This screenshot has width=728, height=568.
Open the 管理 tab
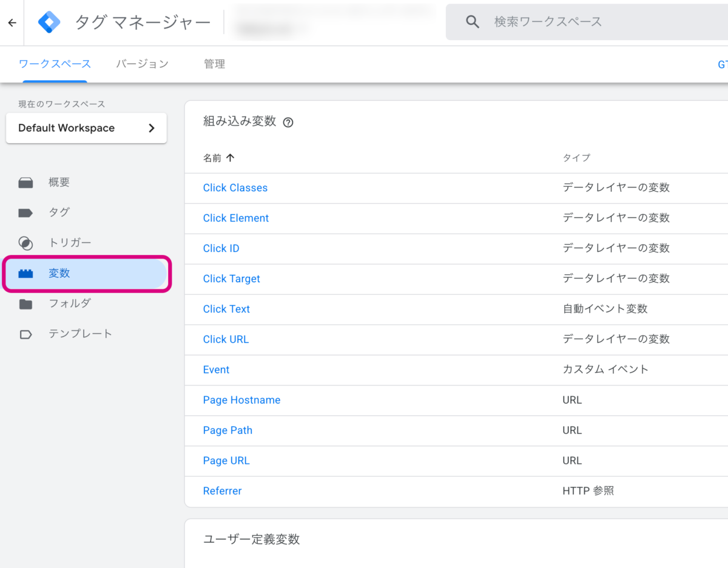(214, 64)
